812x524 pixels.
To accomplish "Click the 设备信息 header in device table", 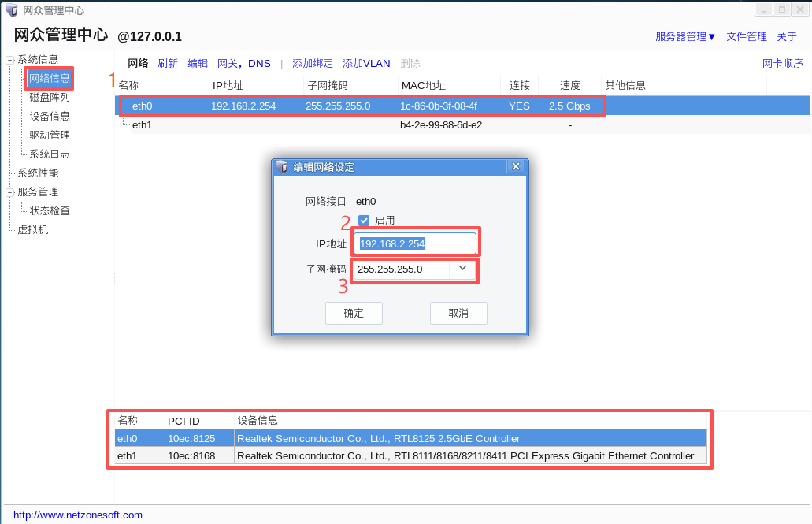I will [258, 420].
